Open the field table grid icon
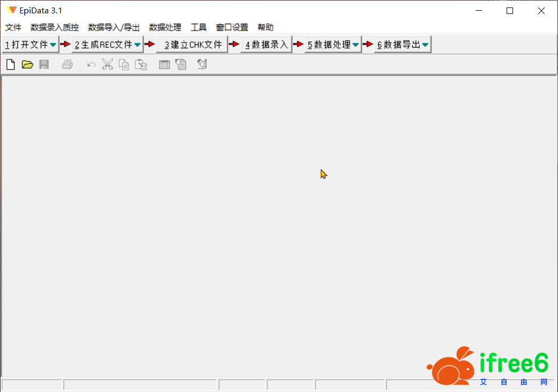Viewport: 558px width, 392px height. tap(164, 65)
